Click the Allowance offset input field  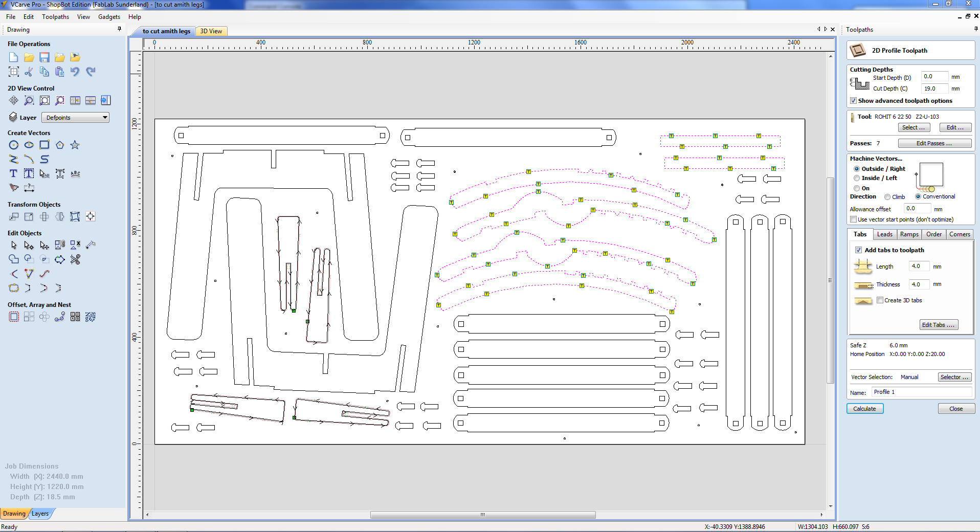917,209
